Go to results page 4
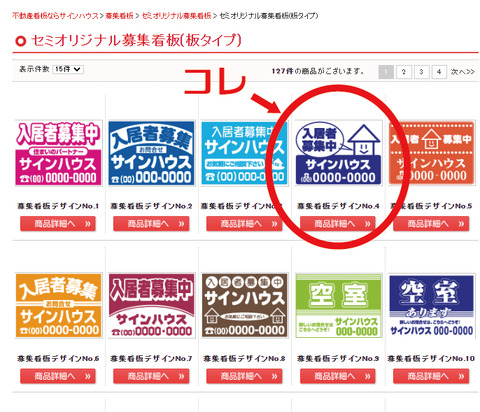The height and width of the screenshot is (412, 480). pyautogui.click(x=439, y=72)
